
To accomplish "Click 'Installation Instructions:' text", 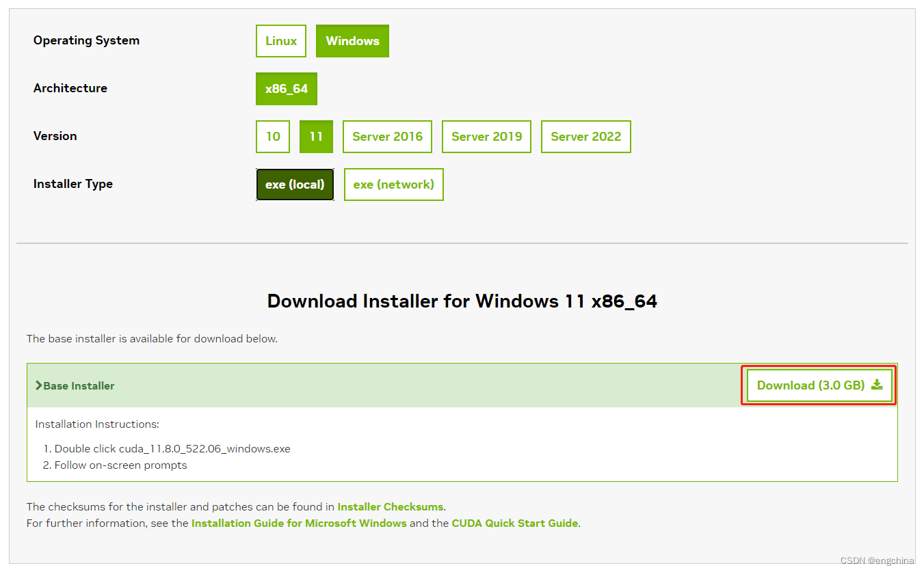I will click(x=97, y=424).
